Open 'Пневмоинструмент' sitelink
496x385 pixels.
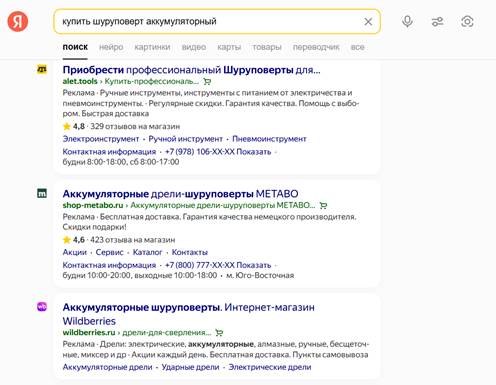[x=269, y=139]
